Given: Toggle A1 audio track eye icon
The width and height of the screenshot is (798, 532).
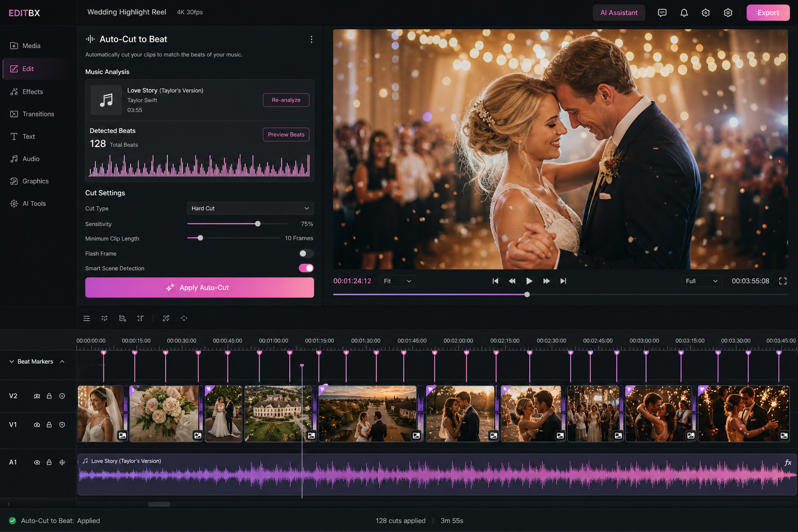Looking at the screenshot, I should click(37, 462).
